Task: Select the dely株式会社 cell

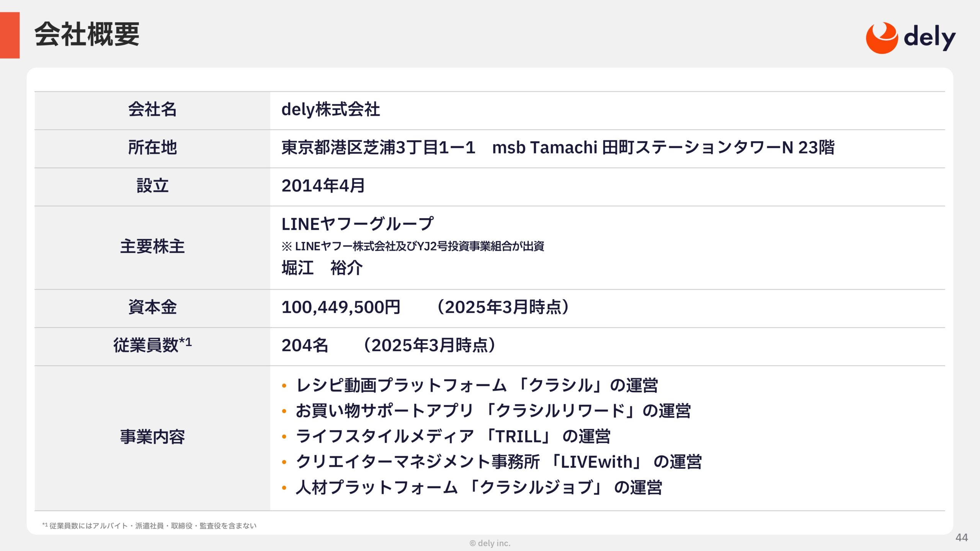Action: 331,110
